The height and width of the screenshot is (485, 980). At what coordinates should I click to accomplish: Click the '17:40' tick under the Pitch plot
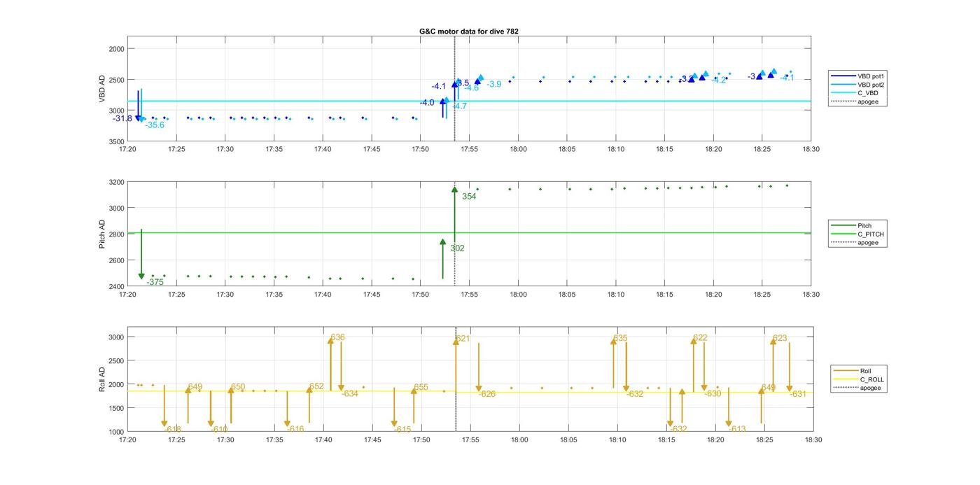point(323,295)
